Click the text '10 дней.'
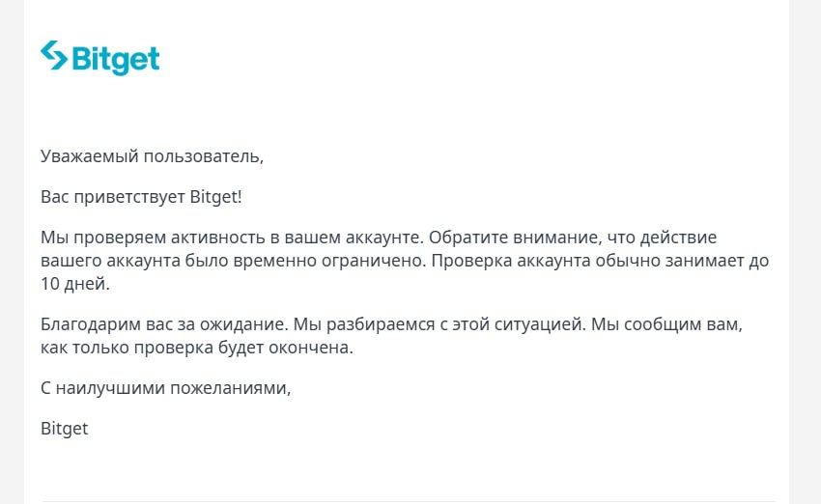 tap(75, 284)
